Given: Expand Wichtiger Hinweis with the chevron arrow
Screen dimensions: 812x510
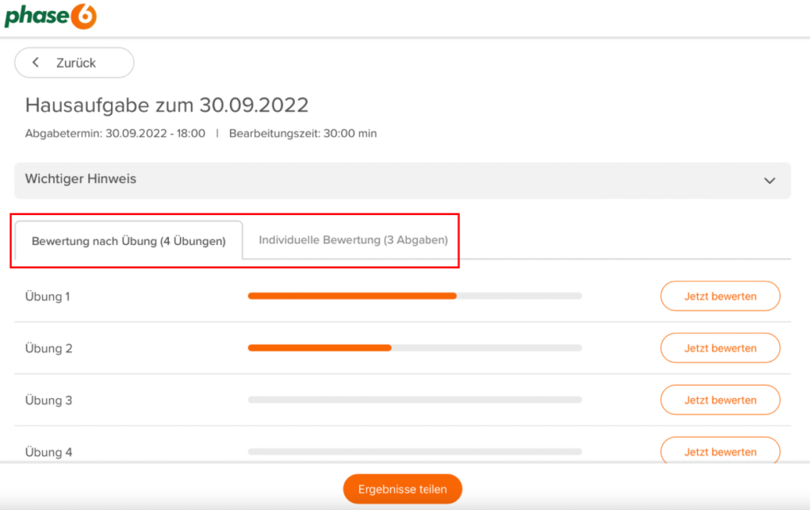Looking at the screenshot, I should click(768, 180).
